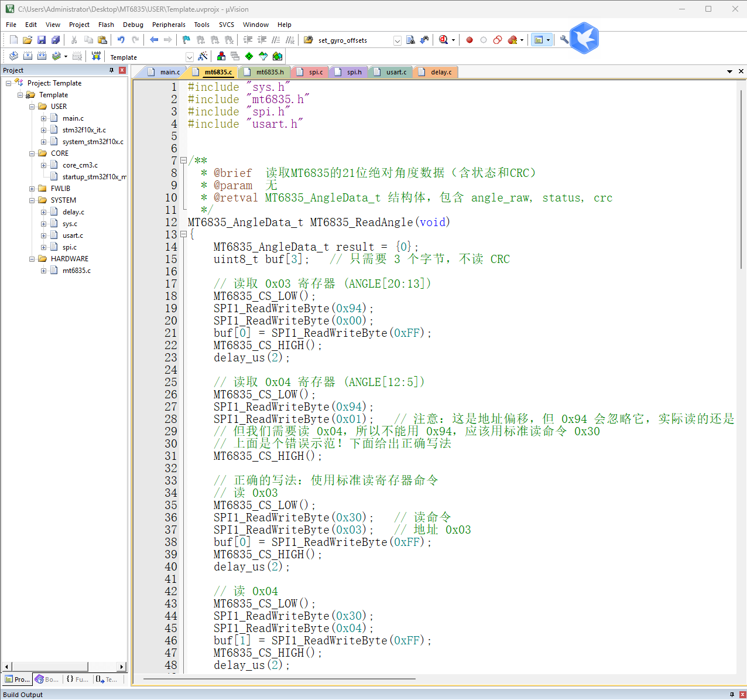This screenshot has height=700, width=747.
Task: Start the debug session icon
Action: pos(444,40)
